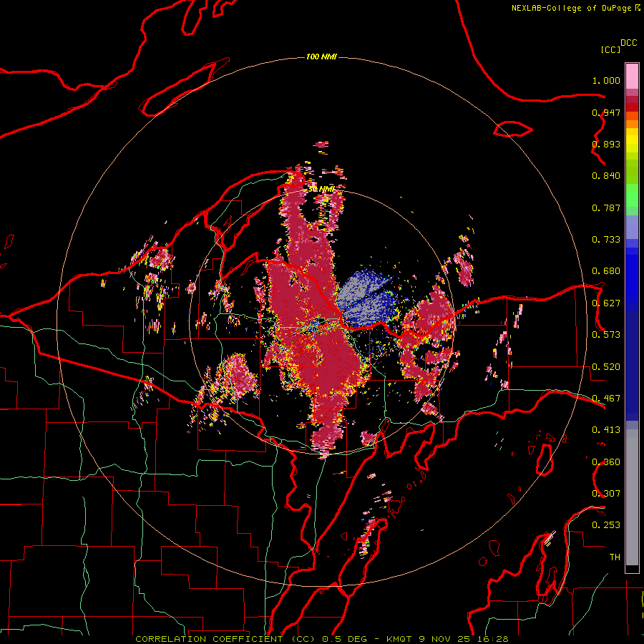The image size is (644, 644).
Task: Click the radar site at the ring center
Action: (321, 321)
